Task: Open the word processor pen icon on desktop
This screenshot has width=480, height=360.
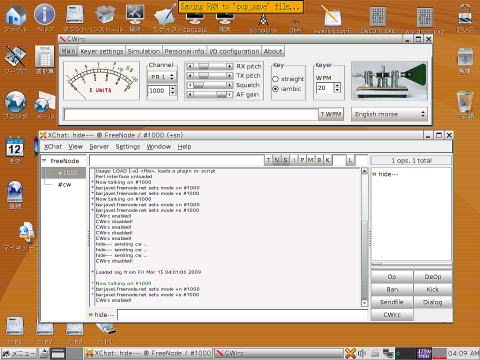Action: click(x=15, y=56)
